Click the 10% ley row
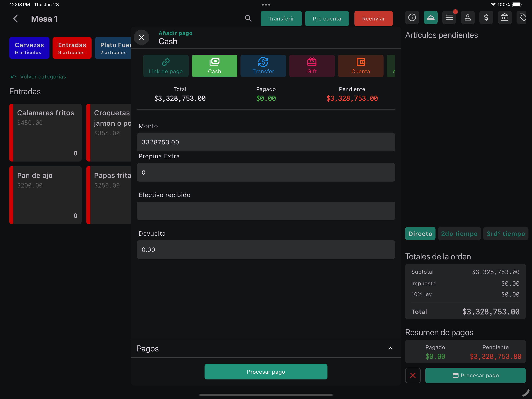Image resolution: width=532 pixels, height=399 pixels. pyautogui.click(x=465, y=294)
